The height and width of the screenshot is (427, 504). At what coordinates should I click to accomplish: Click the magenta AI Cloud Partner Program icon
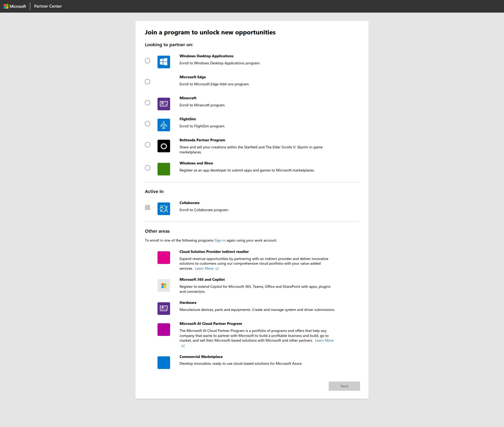pos(164,330)
